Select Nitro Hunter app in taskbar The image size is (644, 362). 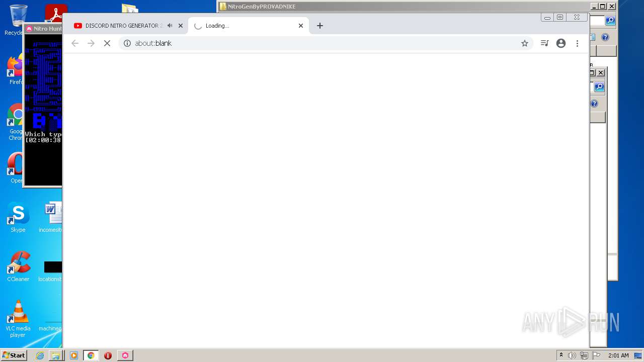click(x=125, y=355)
